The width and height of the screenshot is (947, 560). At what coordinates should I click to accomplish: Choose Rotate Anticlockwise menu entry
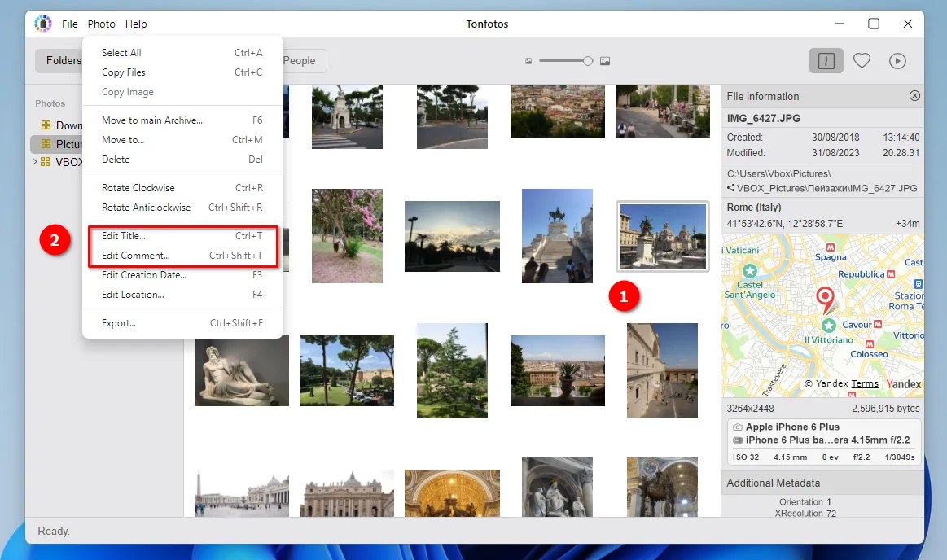pyautogui.click(x=182, y=207)
